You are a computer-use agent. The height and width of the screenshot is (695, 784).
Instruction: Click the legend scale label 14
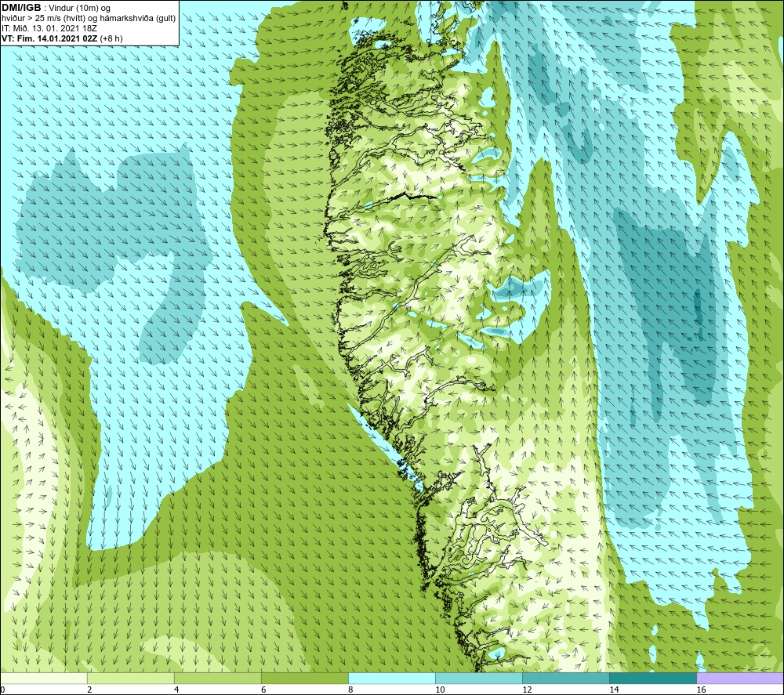[x=614, y=690]
